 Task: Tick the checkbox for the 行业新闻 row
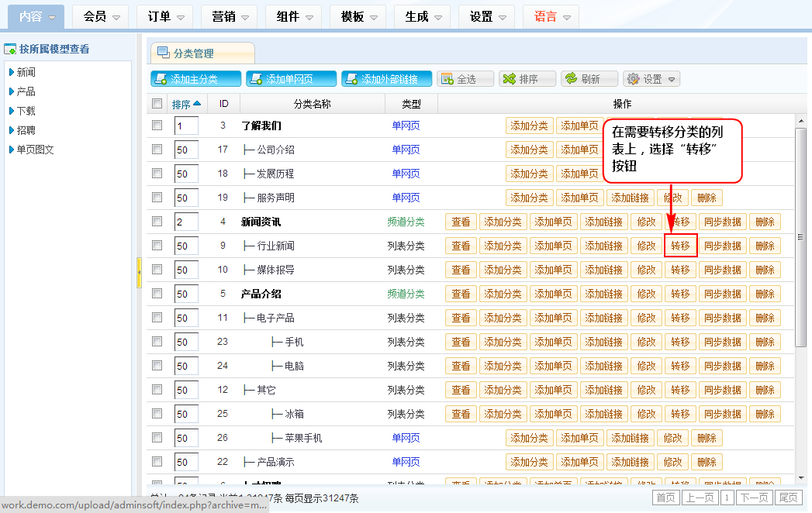pos(157,246)
